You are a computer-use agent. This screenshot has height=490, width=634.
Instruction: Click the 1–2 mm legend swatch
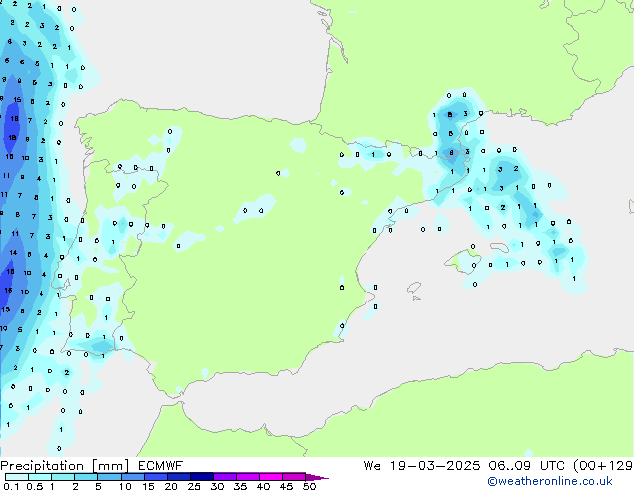coord(63,477)
